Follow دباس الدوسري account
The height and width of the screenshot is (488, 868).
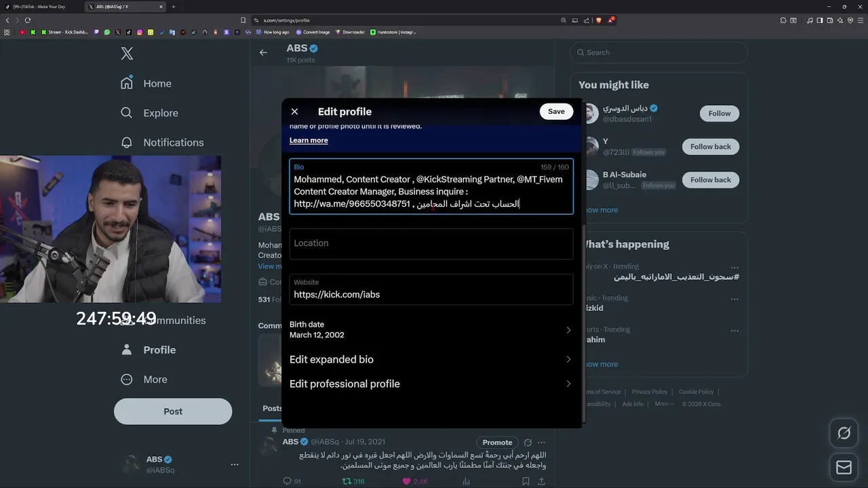(719, 113)
